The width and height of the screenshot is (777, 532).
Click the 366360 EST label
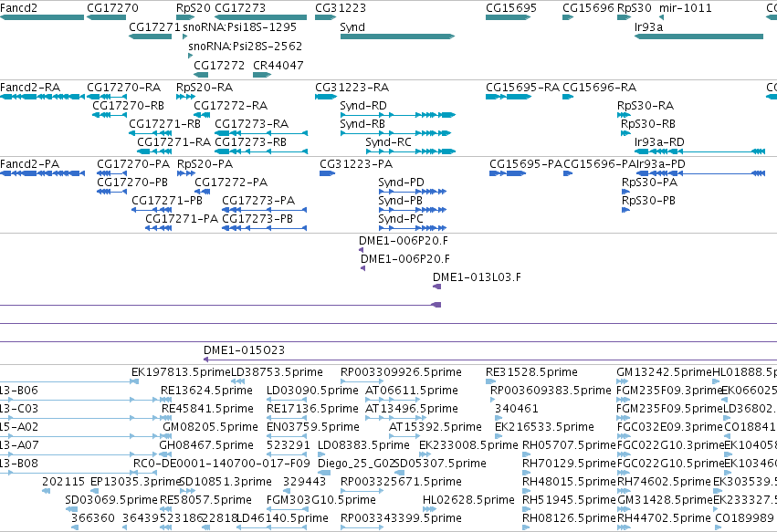tap(92, 518)
